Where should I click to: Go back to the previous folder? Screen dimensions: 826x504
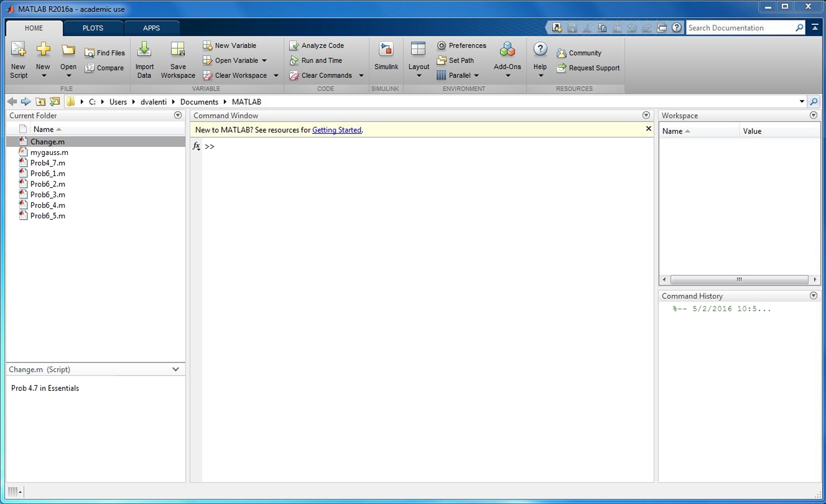(12, 102)
